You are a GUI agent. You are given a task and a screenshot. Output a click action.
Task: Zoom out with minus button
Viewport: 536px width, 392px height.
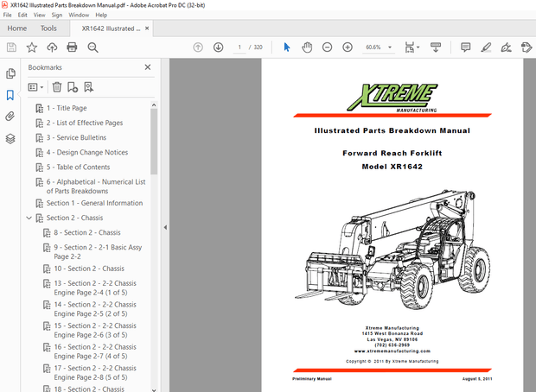point(327,47)
